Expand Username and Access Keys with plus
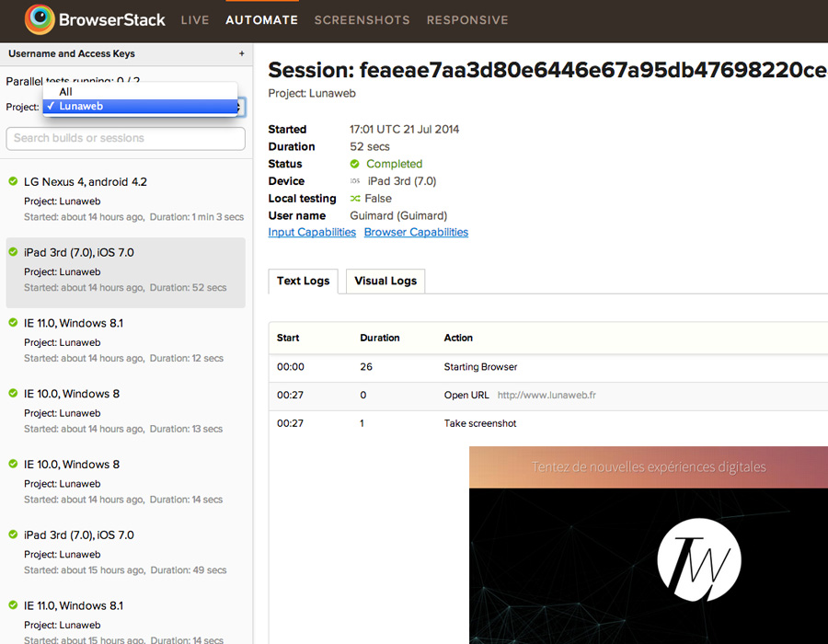The height and width of the screenshot is (644, 828). pyautogui.click(x=241, y=53)
